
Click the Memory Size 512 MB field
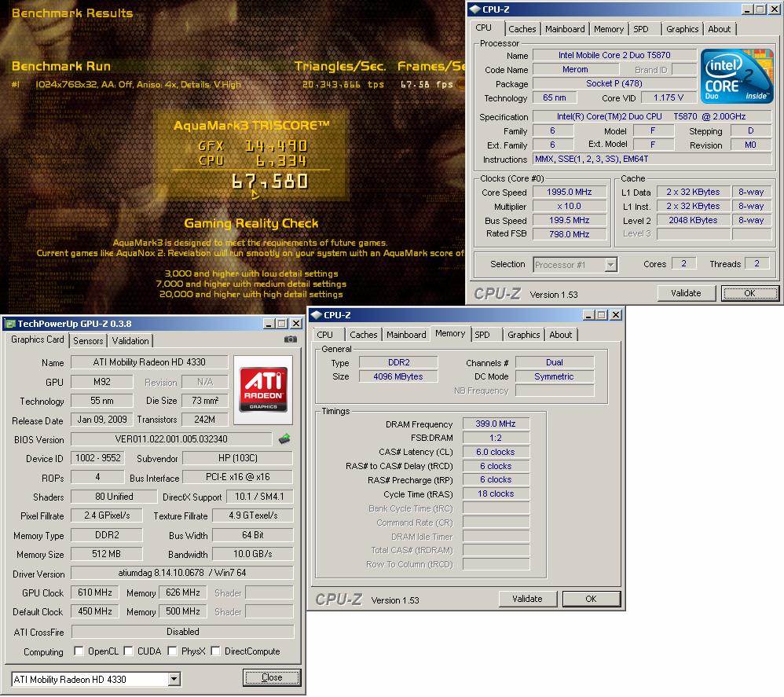click(x=107, y=554)
